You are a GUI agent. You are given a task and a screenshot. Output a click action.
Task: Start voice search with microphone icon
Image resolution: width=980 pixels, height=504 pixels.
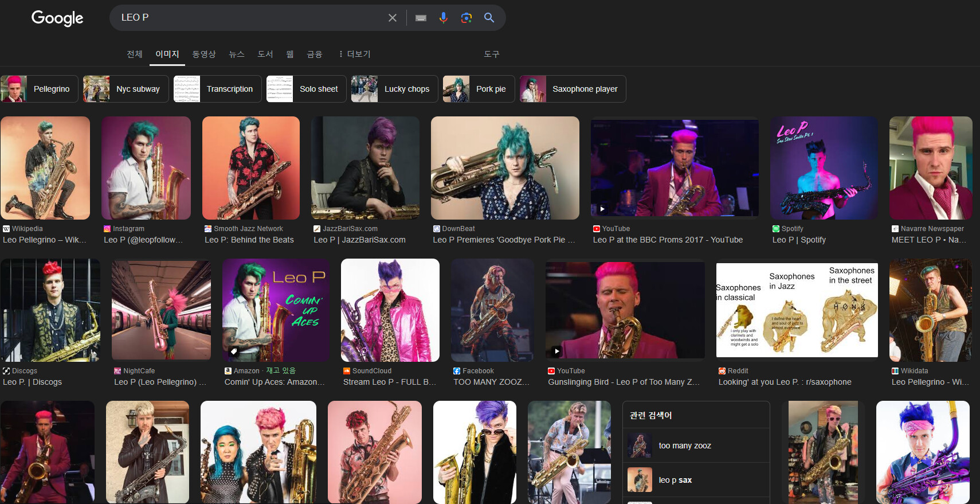click(443, 18)
